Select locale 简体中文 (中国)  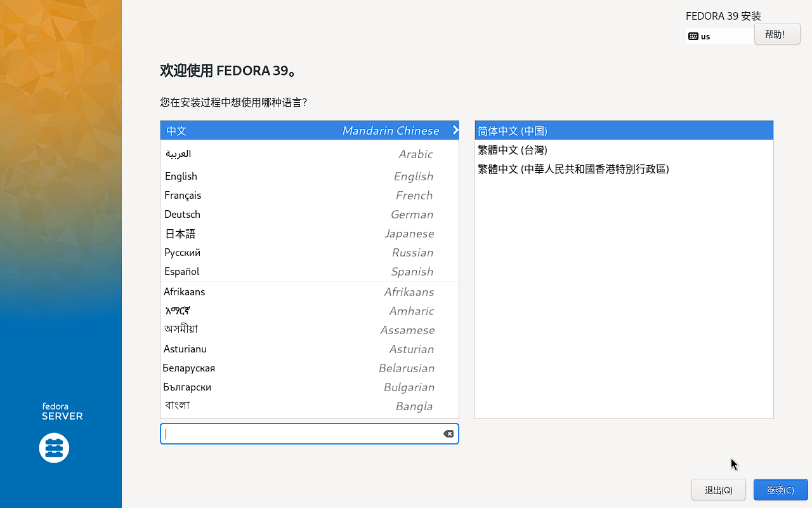click(624, 131)
